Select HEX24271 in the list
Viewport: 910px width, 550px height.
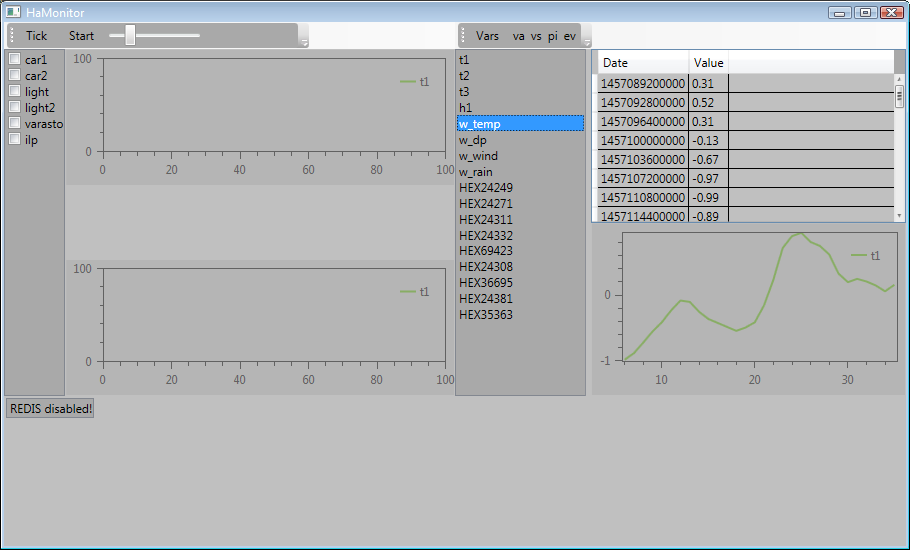coord(521,204)
